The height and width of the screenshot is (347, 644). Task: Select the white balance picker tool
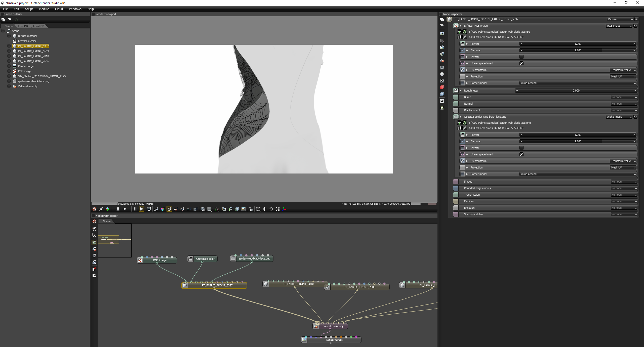163,209
